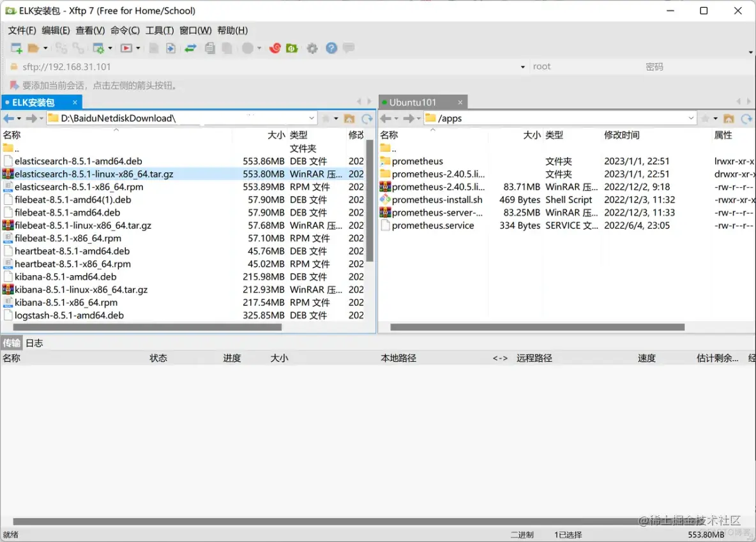Viewport: 756px width, 542px height.
Task: Sort remote files by 修改时间 column
Action: [x=621, y=135]
